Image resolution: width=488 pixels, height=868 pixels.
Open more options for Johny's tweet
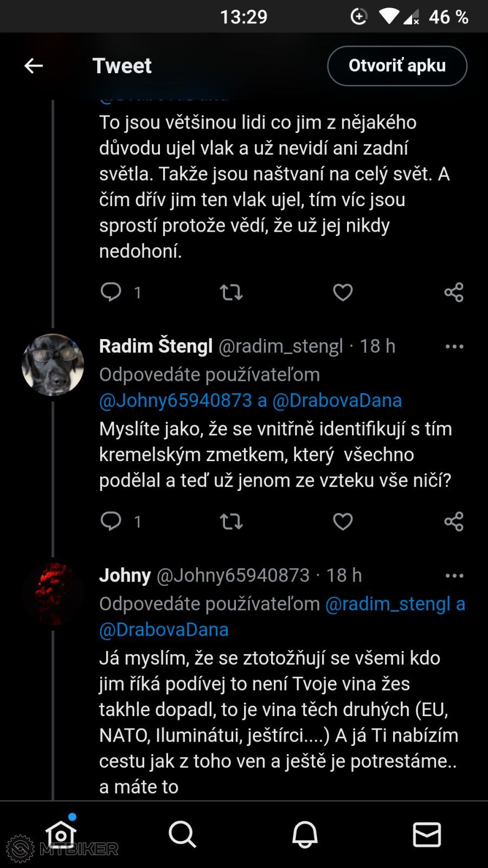[454, 575]
